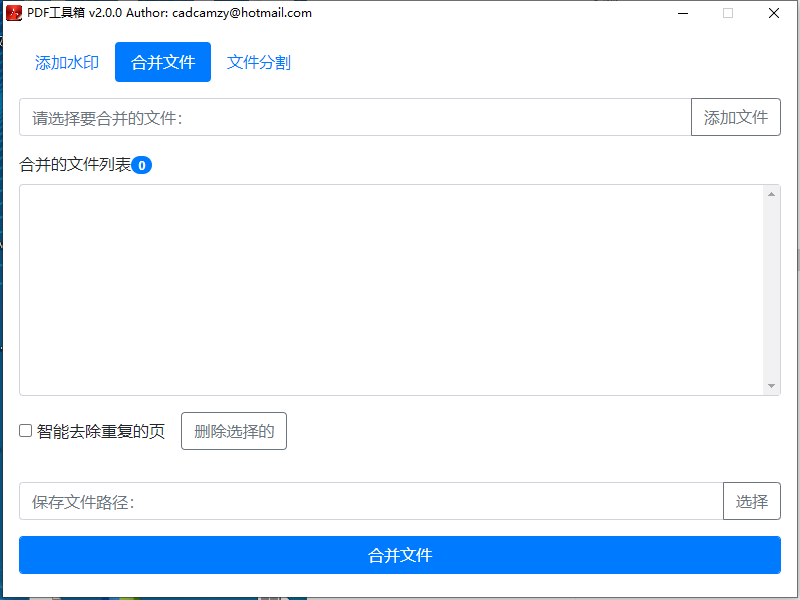The image size is (800, 600).
Task: Select the 合并文件 tab at top
Action: click(x=163, y=62)
